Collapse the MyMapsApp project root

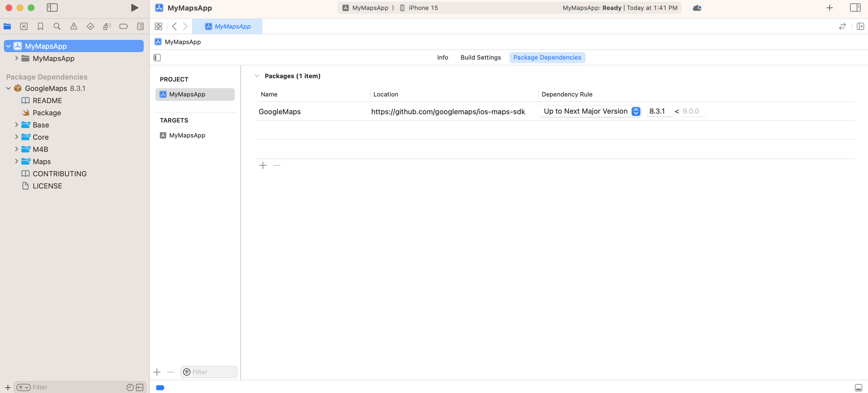pos(8,46)
